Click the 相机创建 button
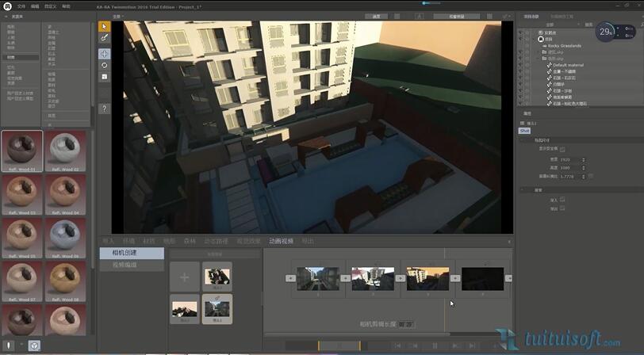Screen dimensions: 644x355 (132, 254)
